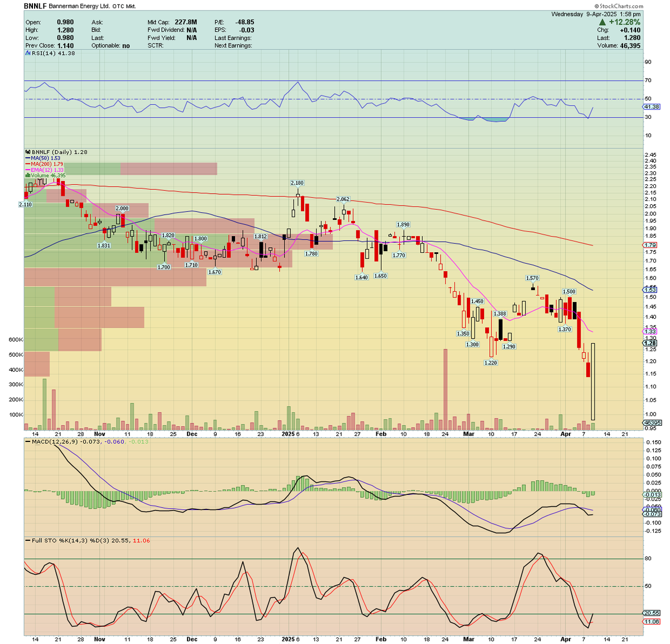The width and height of the screenshot is (670, 644).
Task: Click the 1.570 price label in March
Action: [532, 278]
